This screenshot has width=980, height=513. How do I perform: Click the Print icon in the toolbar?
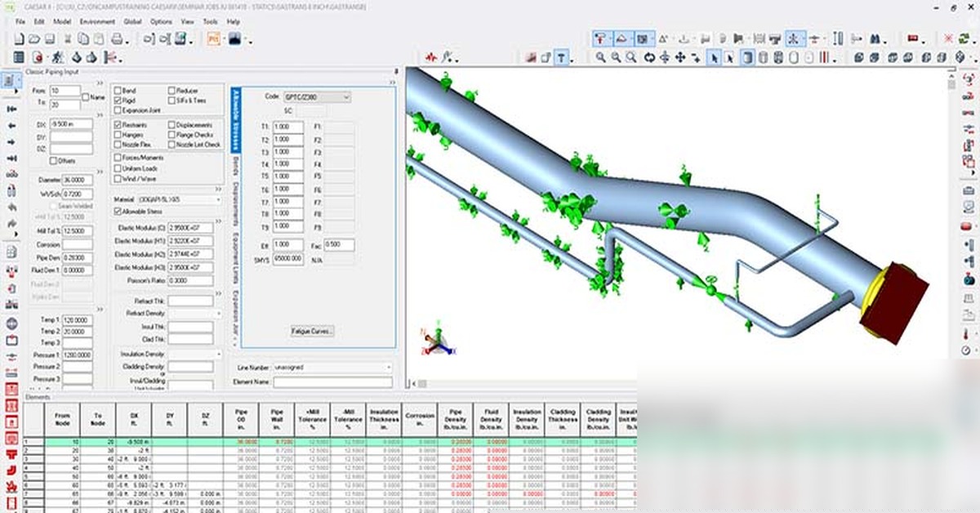tap(117, 38)
